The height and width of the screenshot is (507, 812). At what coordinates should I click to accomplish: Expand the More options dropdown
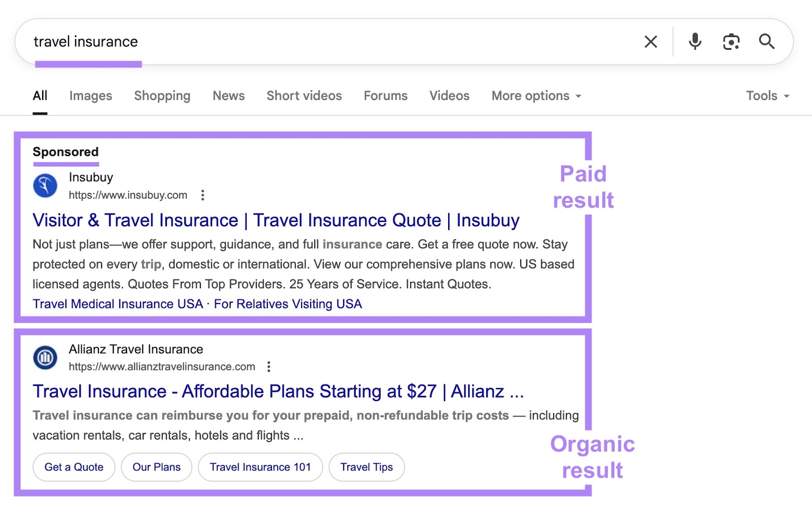pos(536,95)
